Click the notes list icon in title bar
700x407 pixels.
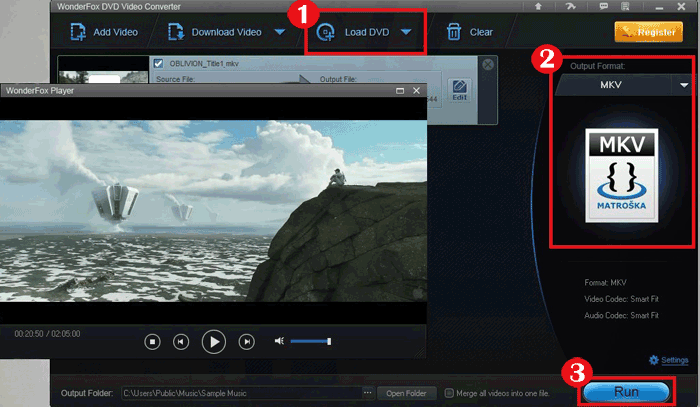click(625, 6)
